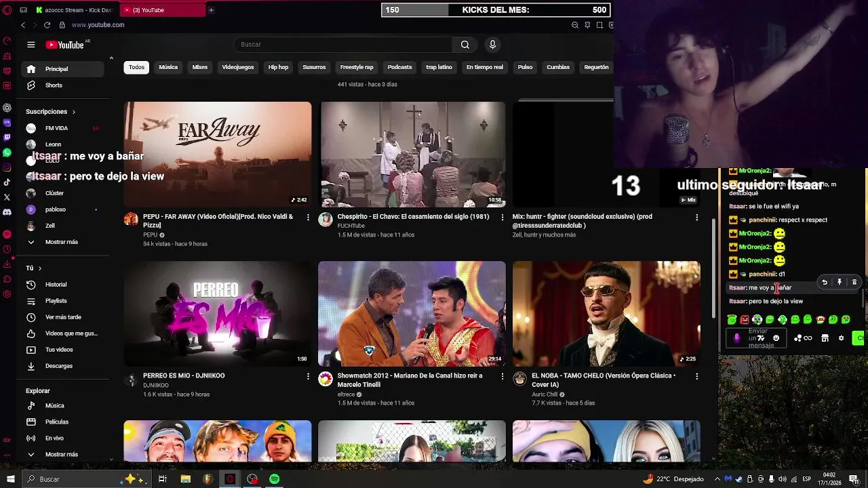Expand Suscripciones chevron

coord(73,112)
